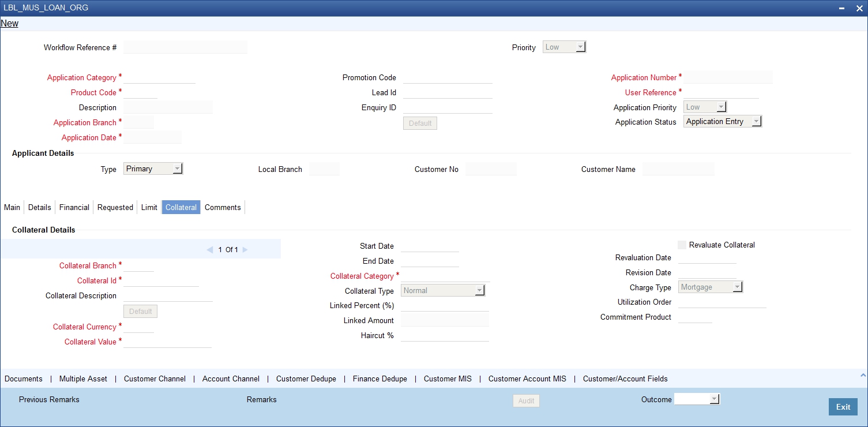This screenshot has height=427, width=868.
Task: Click the Haircut % field
Action: 445,335
